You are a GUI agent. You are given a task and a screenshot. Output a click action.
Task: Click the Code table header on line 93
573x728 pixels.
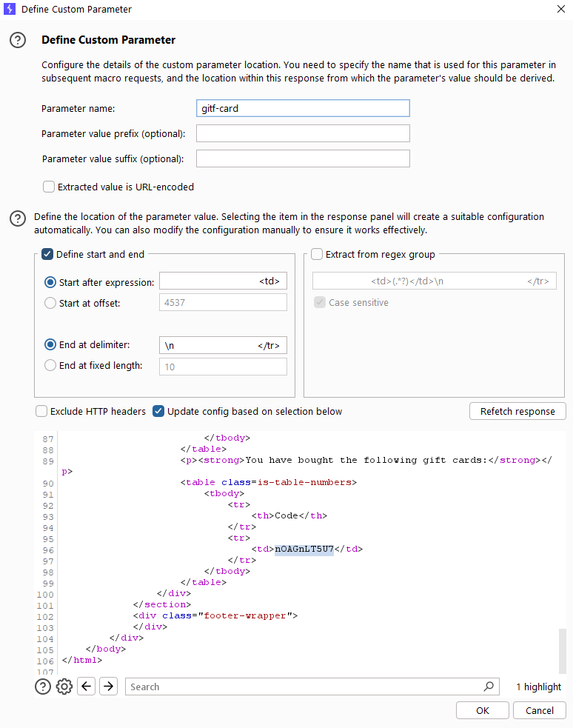pyautogui.click(x=286, y=515)
